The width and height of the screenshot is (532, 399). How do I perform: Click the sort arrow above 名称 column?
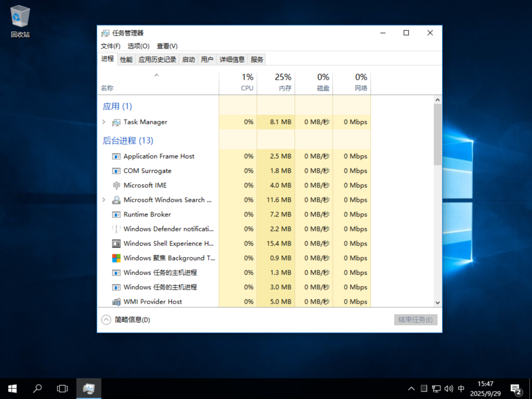(x=157, y=75)
